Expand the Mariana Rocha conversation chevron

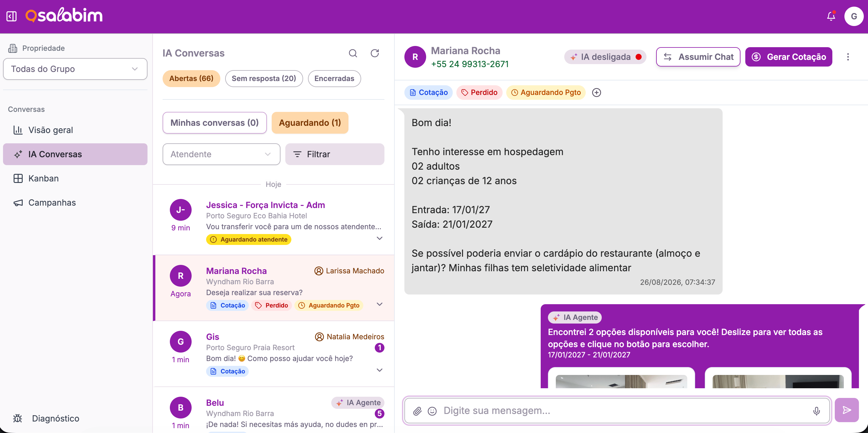click(x=379, y=304)
